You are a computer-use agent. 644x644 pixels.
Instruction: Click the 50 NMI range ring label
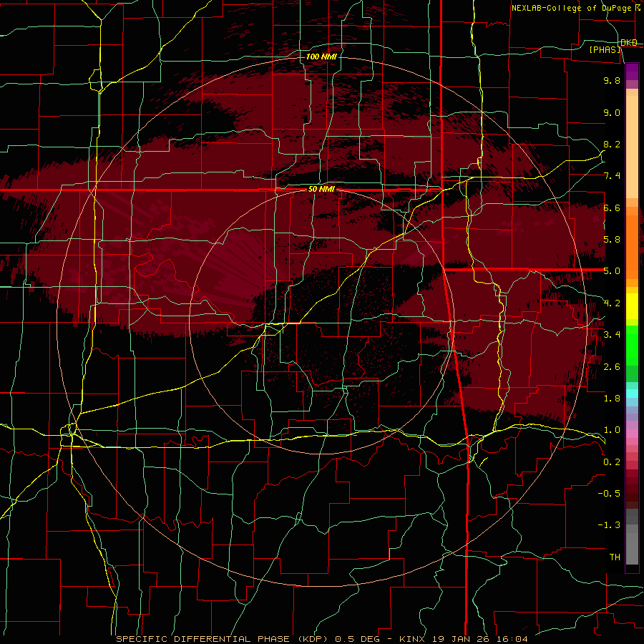point(321,190)
